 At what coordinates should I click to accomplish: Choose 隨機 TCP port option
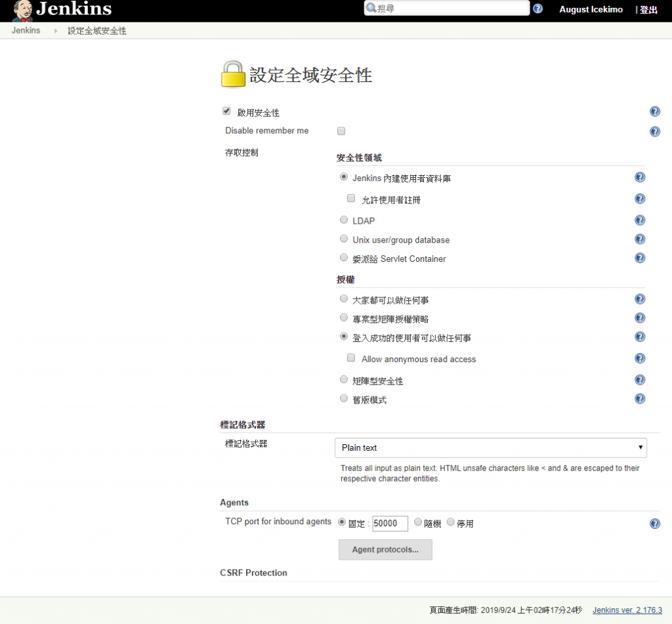[418, 522]
